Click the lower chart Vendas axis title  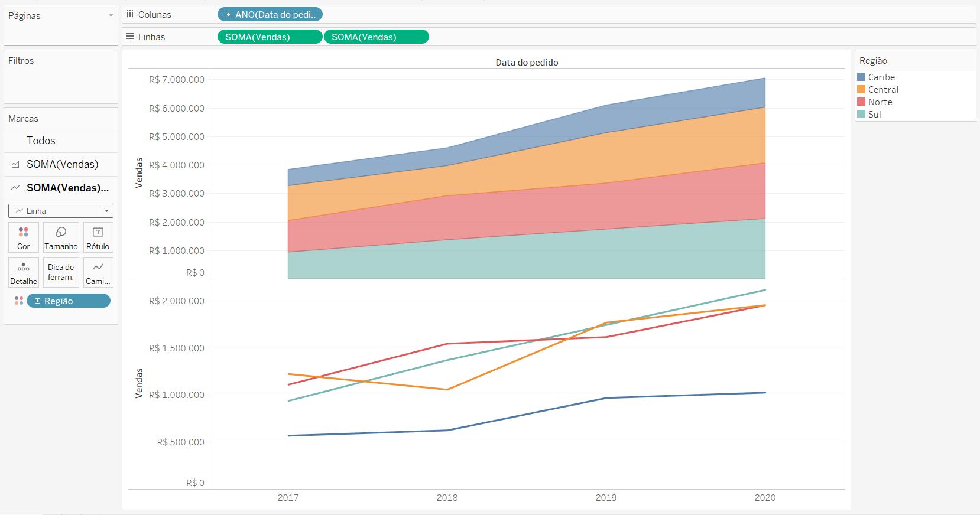(x=139, y=383)
